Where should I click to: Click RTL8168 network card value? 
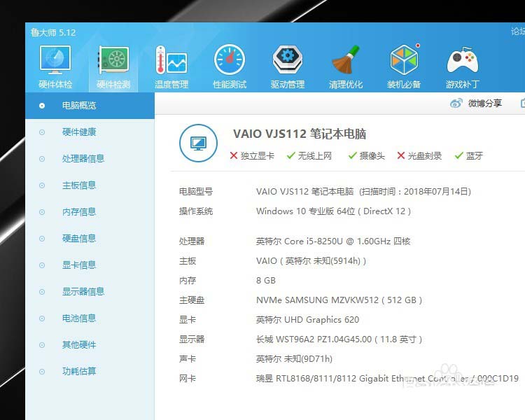[x=387, y=379]
